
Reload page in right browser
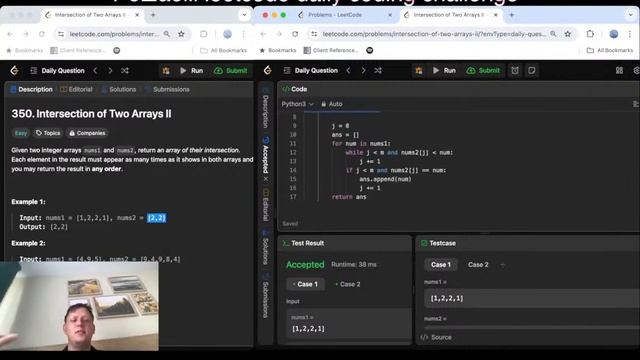[295, 34]
